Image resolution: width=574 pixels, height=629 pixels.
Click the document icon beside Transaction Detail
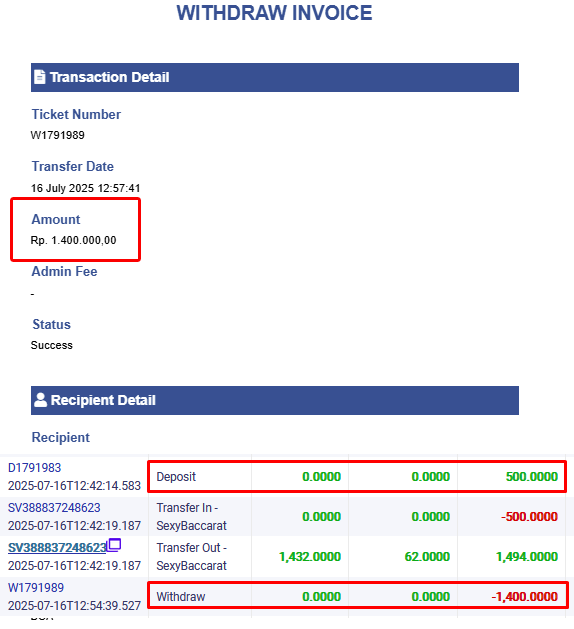40,77
